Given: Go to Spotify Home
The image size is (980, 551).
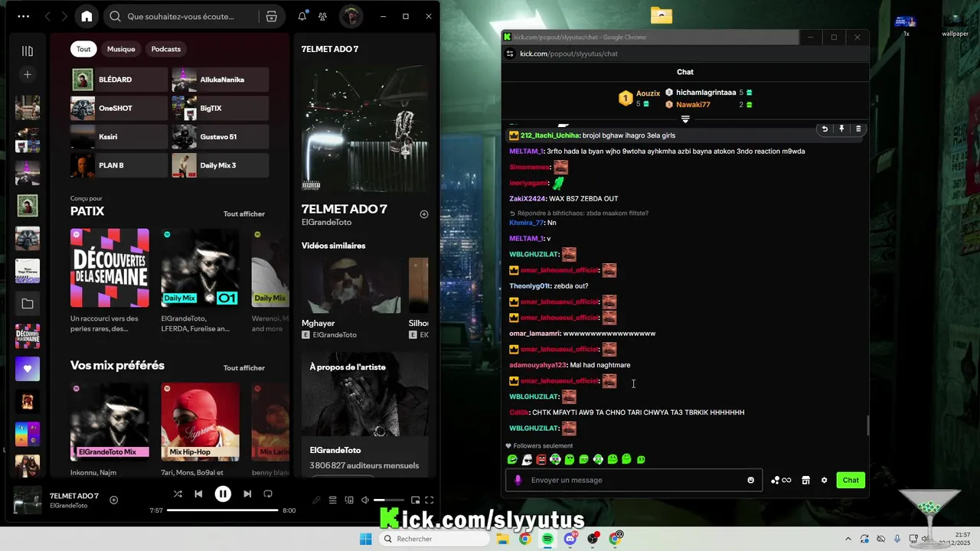Looking at the screenshot, I should (x=87, y=16).
